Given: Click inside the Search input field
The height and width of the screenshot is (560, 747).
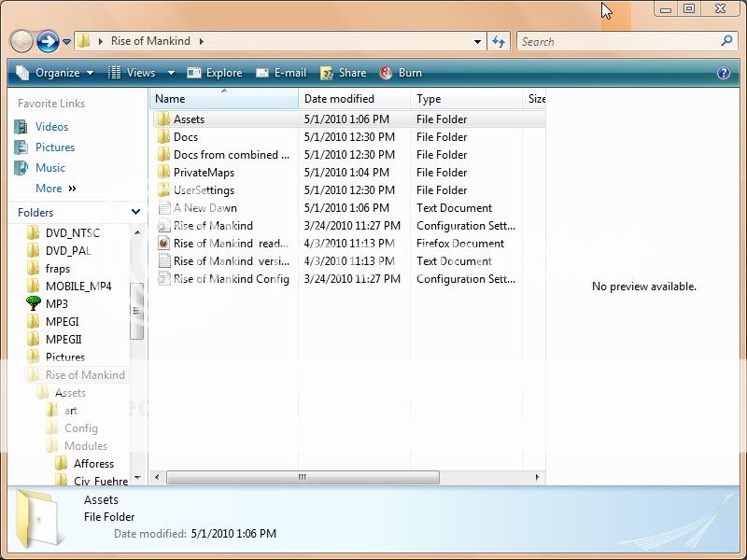Looking at the screenshot, I should click(619, 42).
